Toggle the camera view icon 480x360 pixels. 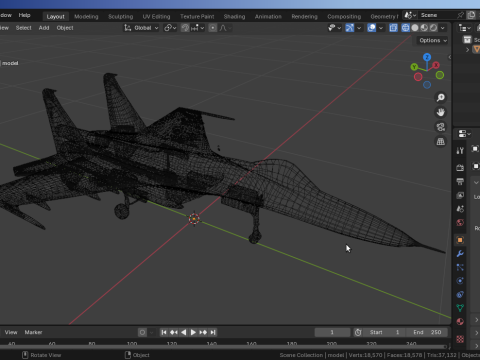point(441,127)
